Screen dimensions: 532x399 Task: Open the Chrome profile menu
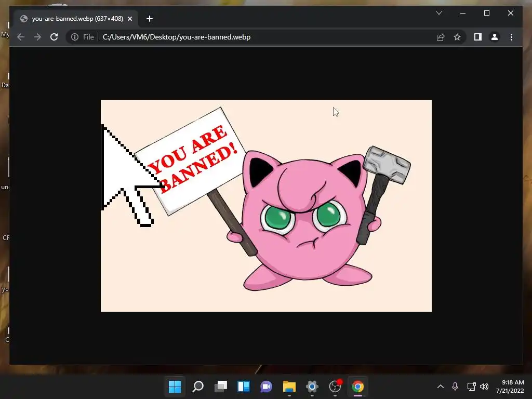point(495,37)
